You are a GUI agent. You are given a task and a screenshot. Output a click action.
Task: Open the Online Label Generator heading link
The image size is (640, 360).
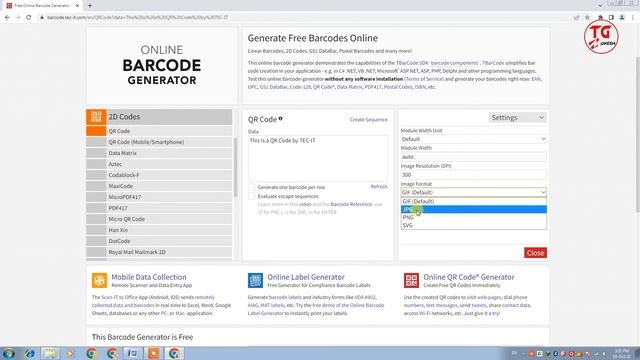(306, 277)
